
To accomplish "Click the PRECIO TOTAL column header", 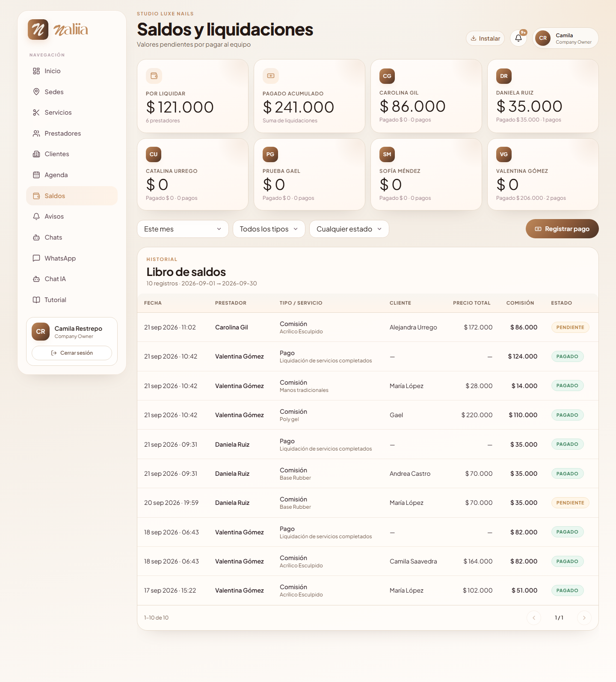I will 472,303.
